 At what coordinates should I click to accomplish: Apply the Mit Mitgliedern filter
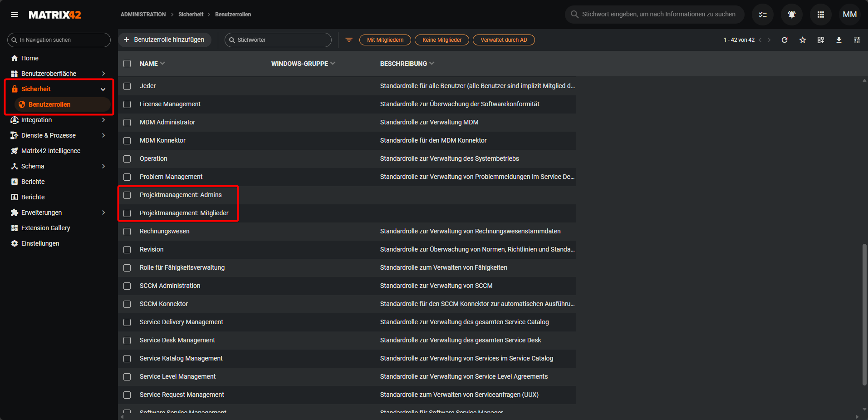pos(385,40)
